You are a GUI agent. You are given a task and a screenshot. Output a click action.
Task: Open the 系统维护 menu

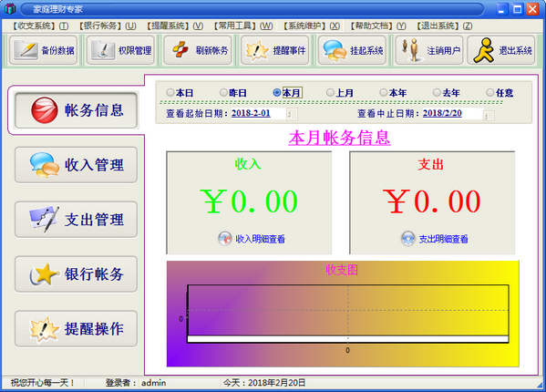pos(311,26)
